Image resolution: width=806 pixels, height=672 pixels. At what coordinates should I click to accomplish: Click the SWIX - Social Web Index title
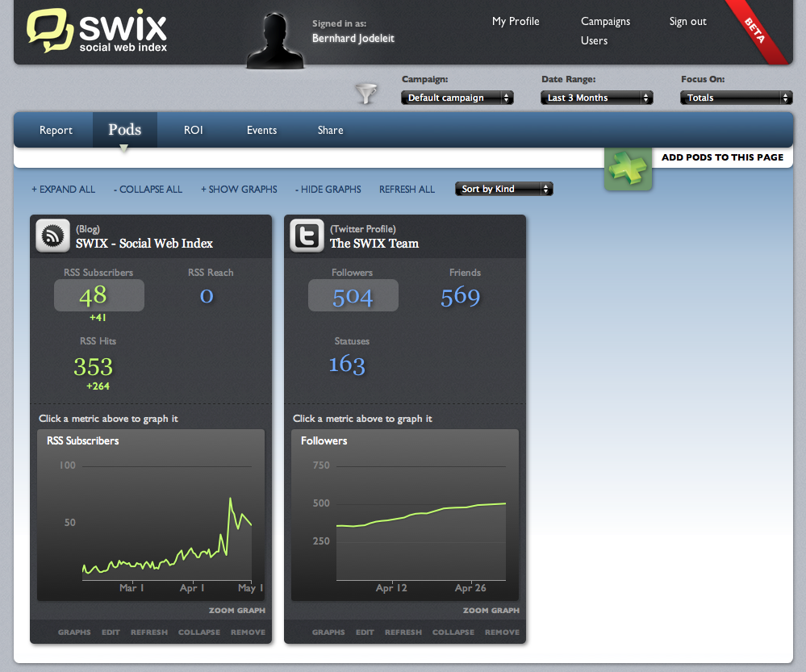[x=144, y=243]
